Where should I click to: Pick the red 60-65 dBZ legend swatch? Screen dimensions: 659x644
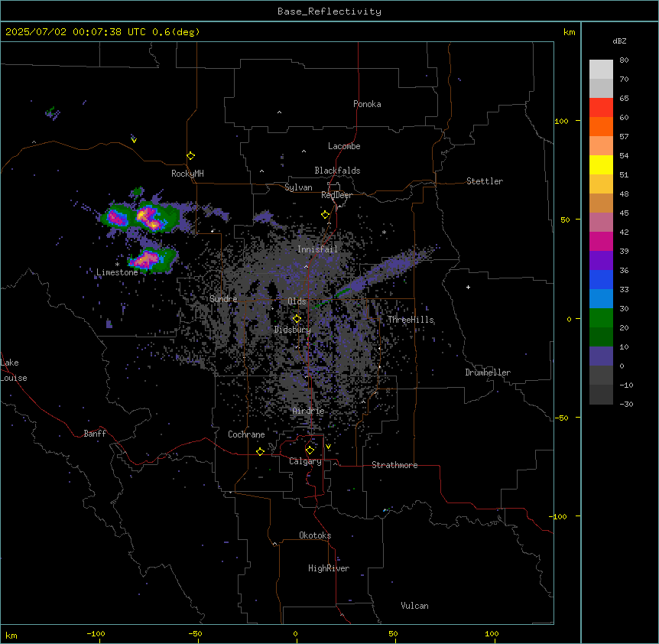pos(601,107)
